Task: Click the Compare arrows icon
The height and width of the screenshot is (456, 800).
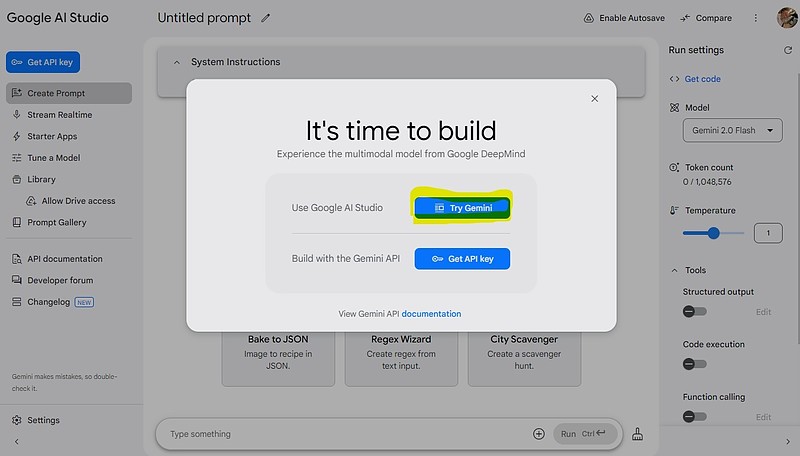Action: pos(685,18)
